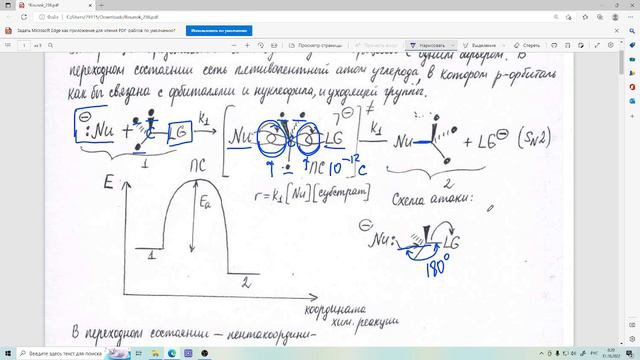The width and height of the screenshot is (640, 360).
Task: Show hidden system tray icons
Action: [542, 353]
